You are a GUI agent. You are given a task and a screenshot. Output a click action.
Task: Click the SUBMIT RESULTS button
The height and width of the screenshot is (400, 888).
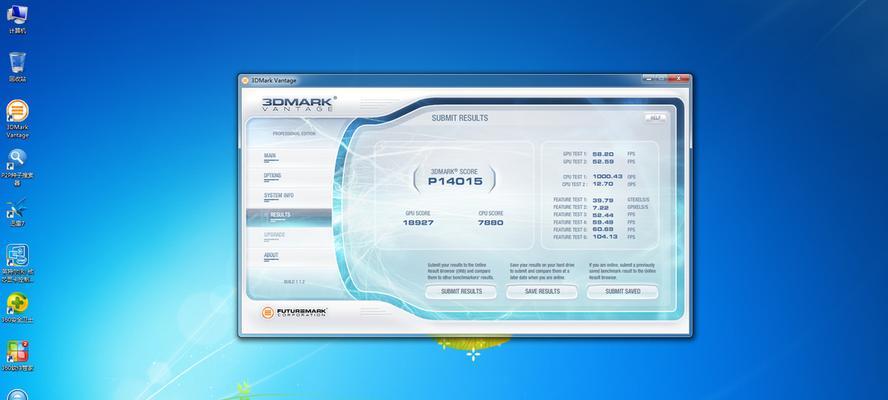coord(461,292)
